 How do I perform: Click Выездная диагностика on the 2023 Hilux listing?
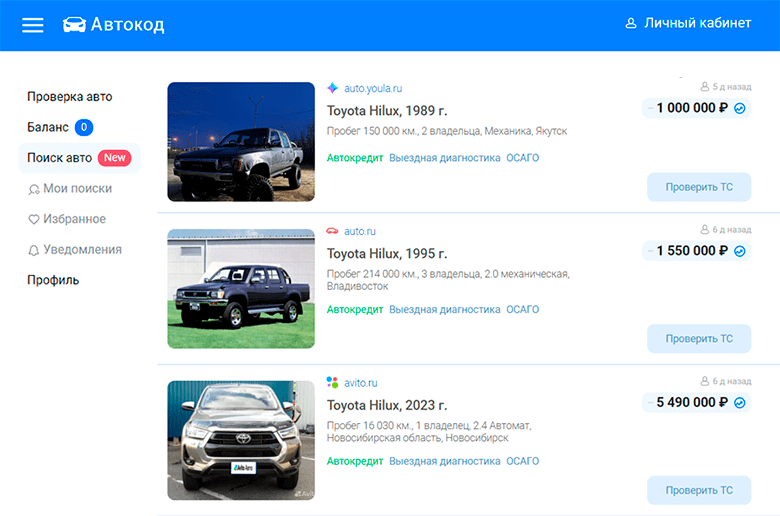coord(445,461)
